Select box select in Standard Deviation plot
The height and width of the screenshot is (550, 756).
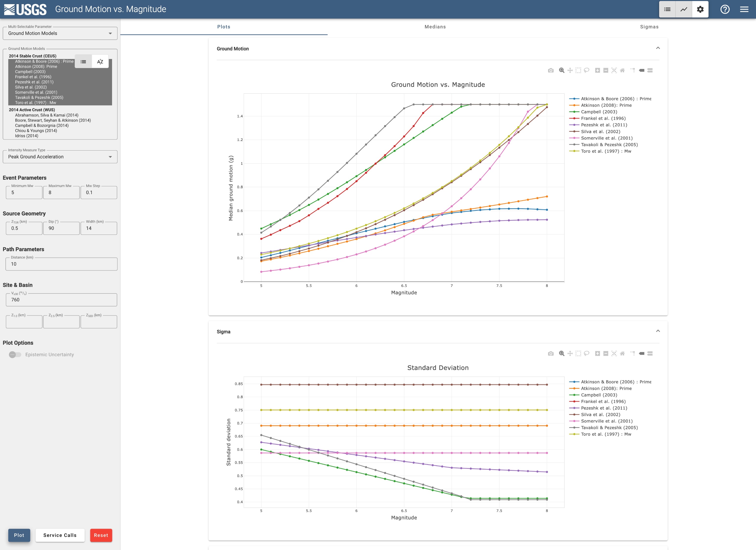tap(578, 353)
